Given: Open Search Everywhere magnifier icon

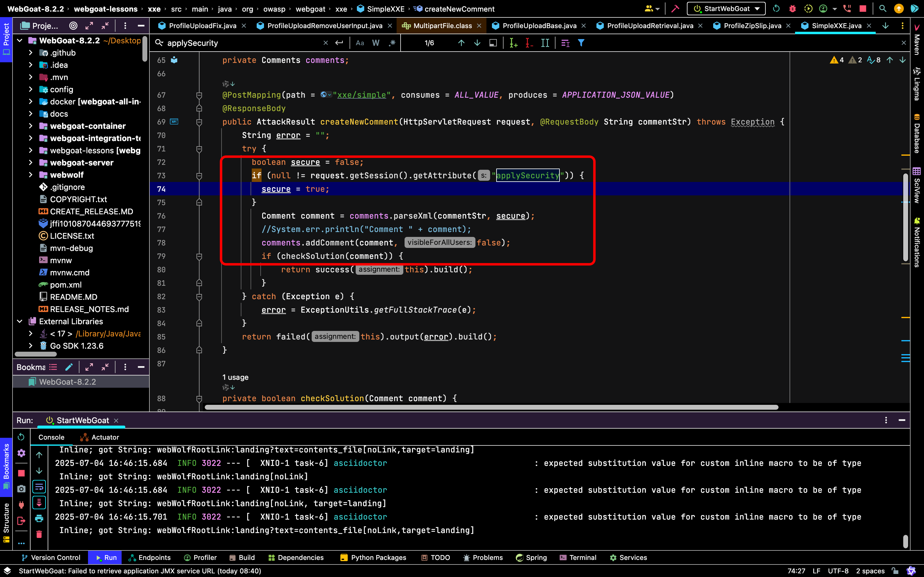Looking at the screenshot, I should tap(883, 9).
